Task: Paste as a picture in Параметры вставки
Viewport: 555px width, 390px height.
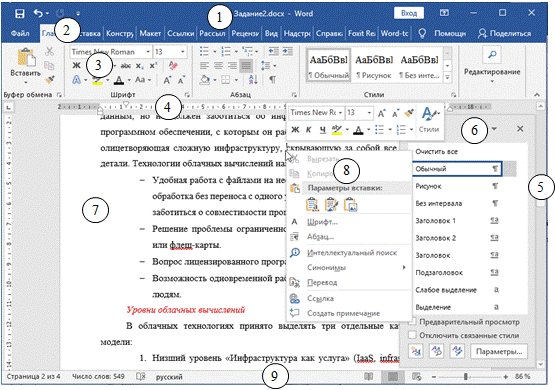Action: (x=350, y=205)
